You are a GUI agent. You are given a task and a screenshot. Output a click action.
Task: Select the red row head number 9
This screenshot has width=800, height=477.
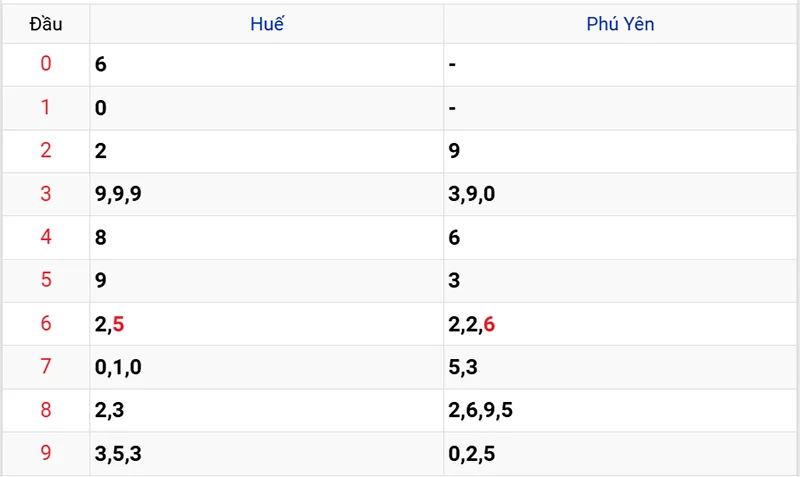coord(46,454)
